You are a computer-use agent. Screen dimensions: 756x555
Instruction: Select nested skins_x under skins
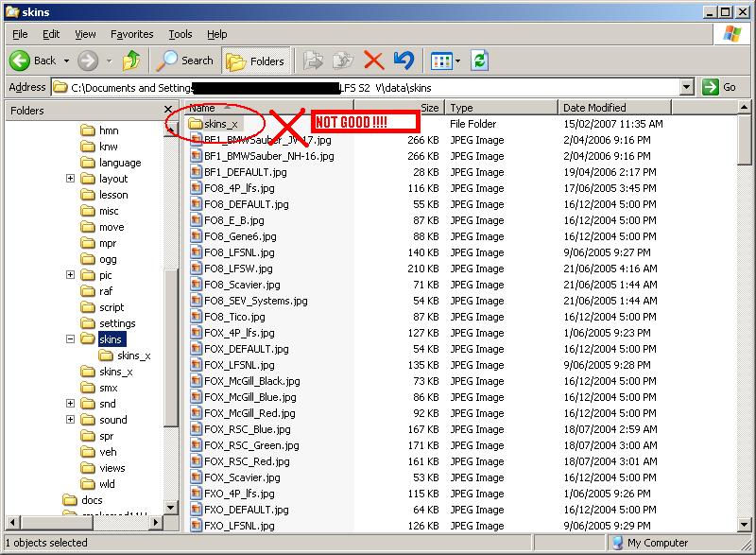133,356
